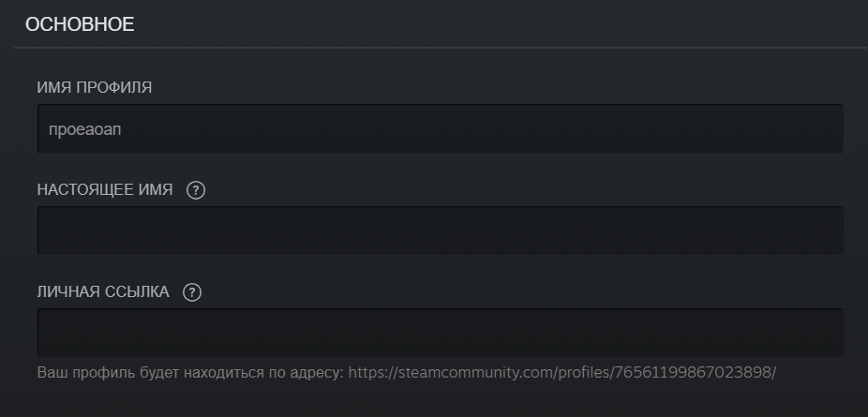Select the empty ЛИЧНАЯ ССЫЛКА input box
This screenshot has width=868, height=417.
pyautogui.click(x=440, y=333)
